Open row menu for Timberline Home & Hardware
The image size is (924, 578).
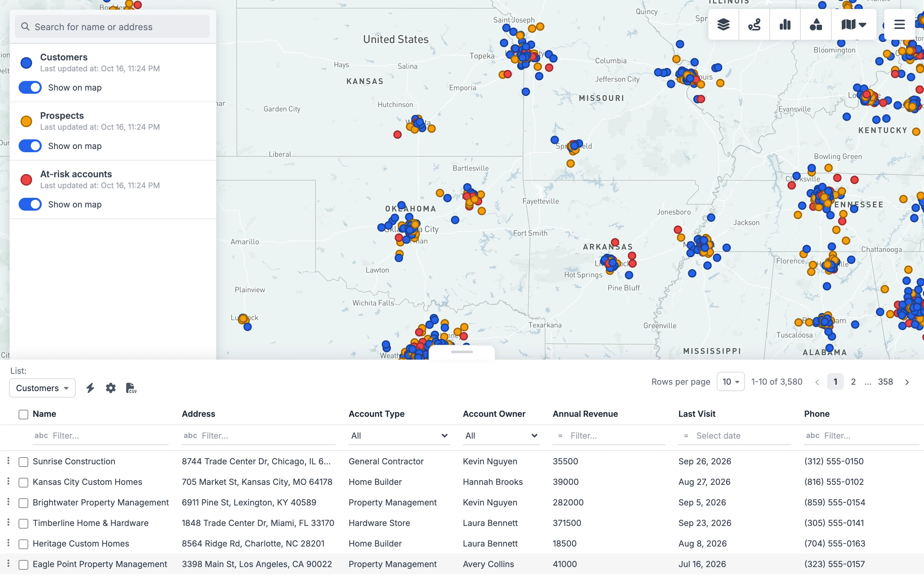pos(8,522)
